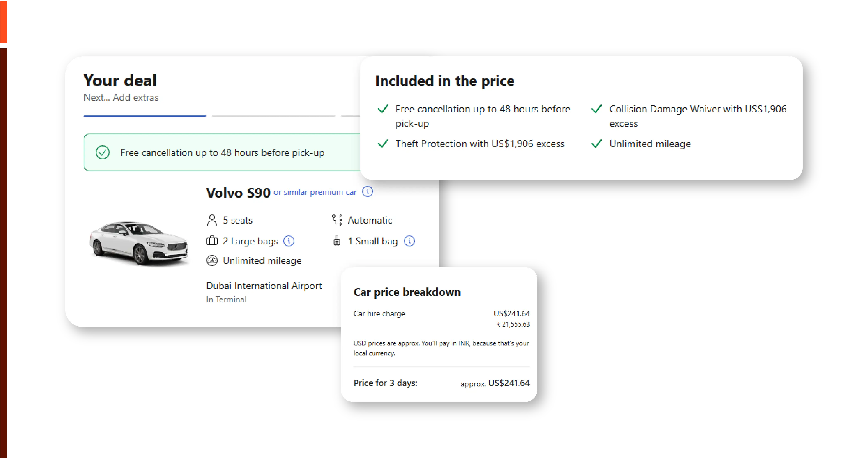Viewport: 868px width, 458px height.
Task: Click the Dubai International Airport location text
Action: click(264, 286)
